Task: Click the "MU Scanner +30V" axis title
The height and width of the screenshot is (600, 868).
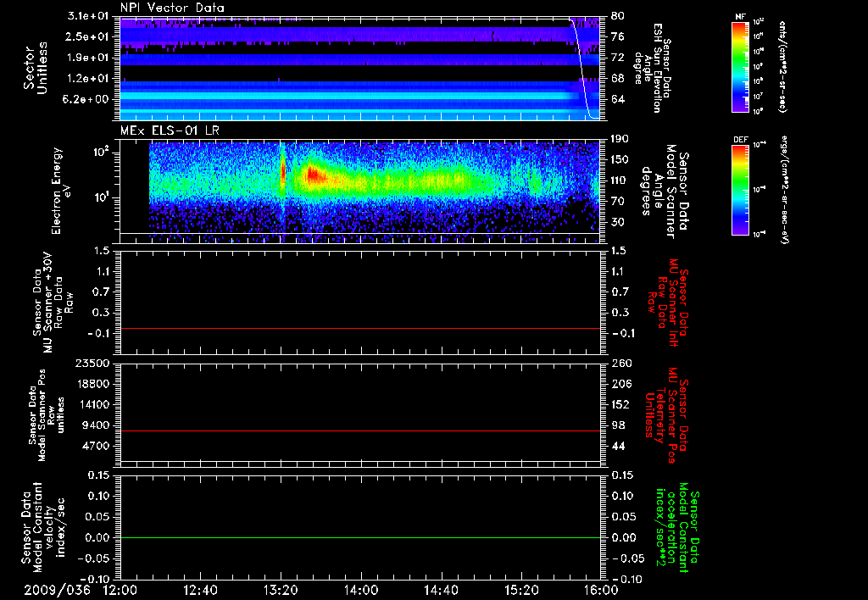Action: coord(53,302)
